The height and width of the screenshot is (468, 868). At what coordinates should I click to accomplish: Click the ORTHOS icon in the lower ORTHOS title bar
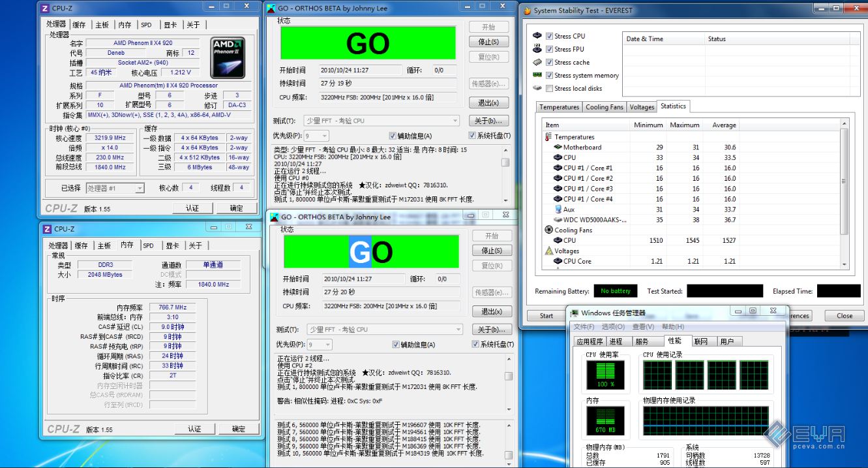274,217
